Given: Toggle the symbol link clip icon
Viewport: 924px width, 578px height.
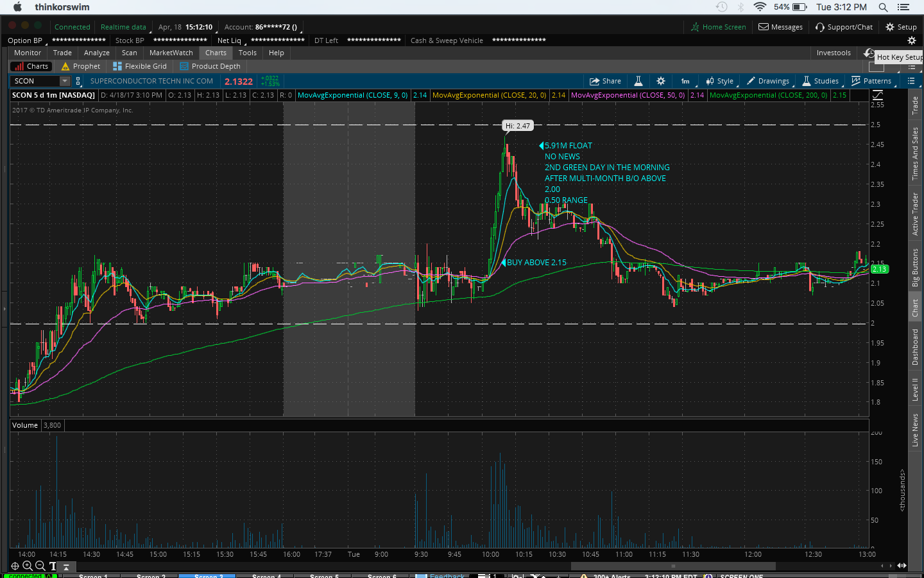Looking at the screenshot, I should pyautogui.click(x=78, y=81).
